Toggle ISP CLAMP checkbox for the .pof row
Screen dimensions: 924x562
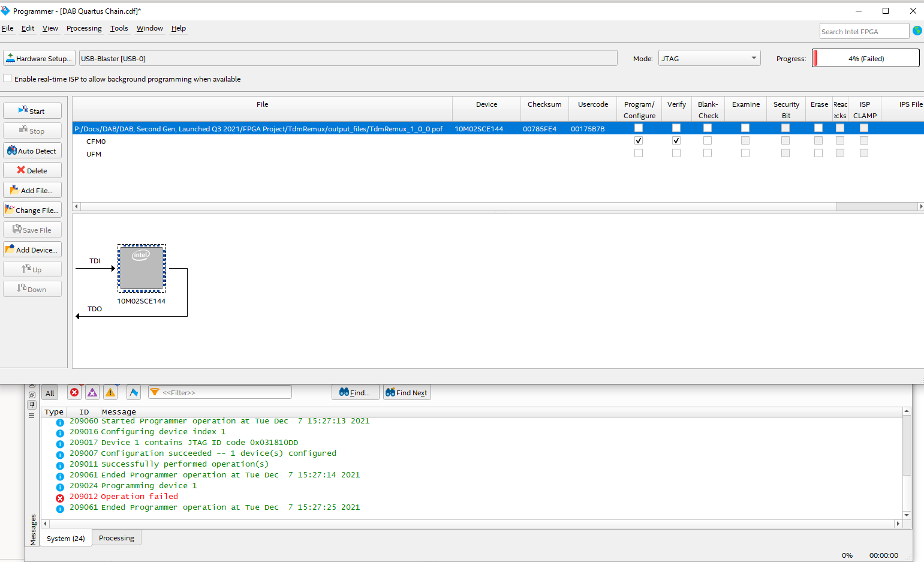point(864,128)
